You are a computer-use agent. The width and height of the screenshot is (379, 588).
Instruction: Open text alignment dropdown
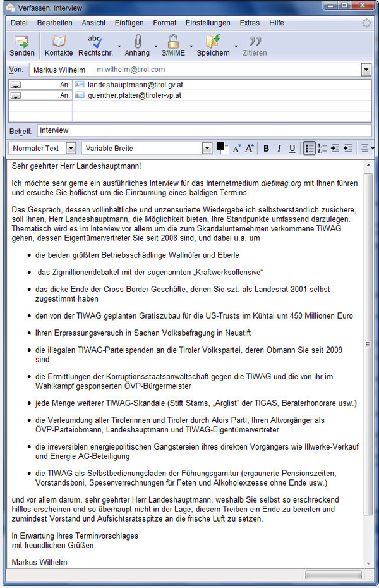pyautogui.click(x=367, y=149)
